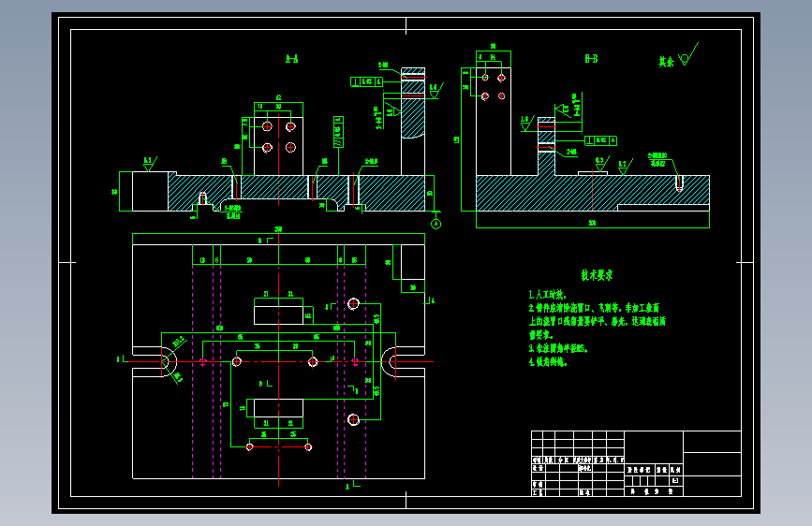Select the B-B section view label
Viewport: 812px width, 526px height.
591,59
